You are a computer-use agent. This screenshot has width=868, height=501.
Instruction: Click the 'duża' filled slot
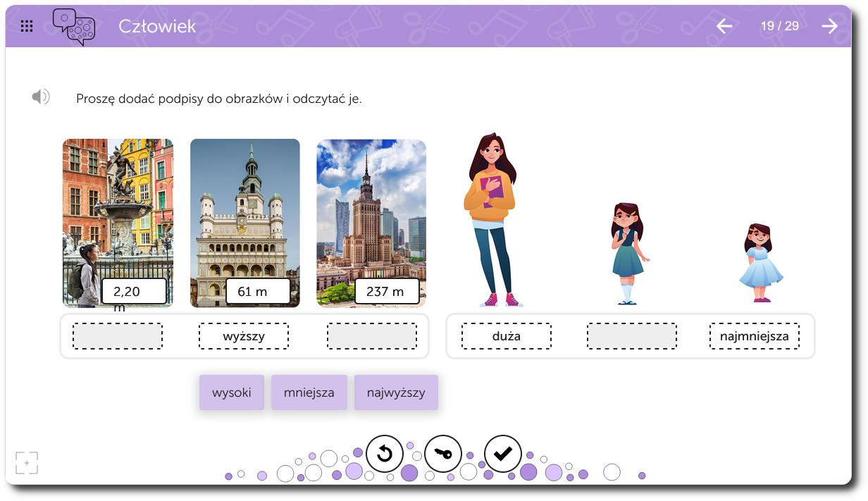507,336
